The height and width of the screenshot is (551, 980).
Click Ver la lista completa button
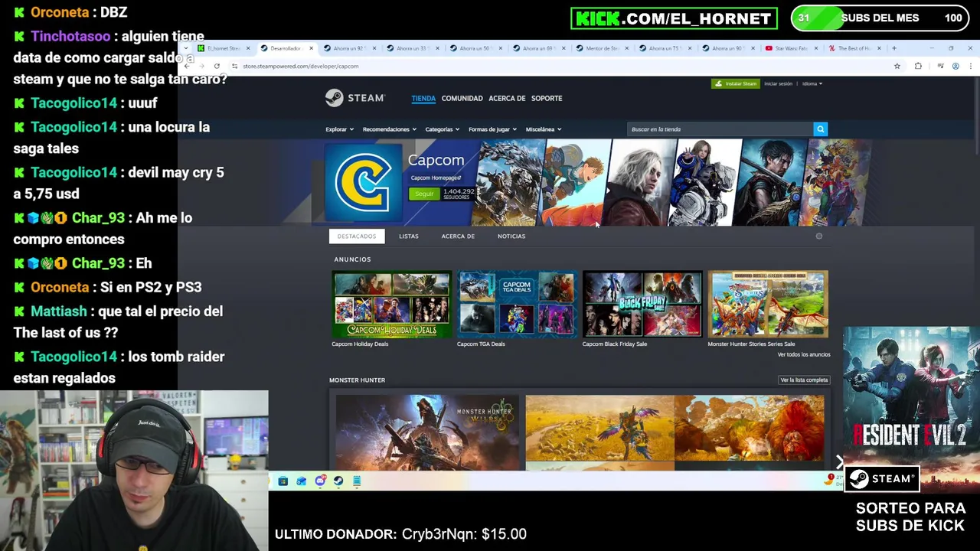[804, 380]
